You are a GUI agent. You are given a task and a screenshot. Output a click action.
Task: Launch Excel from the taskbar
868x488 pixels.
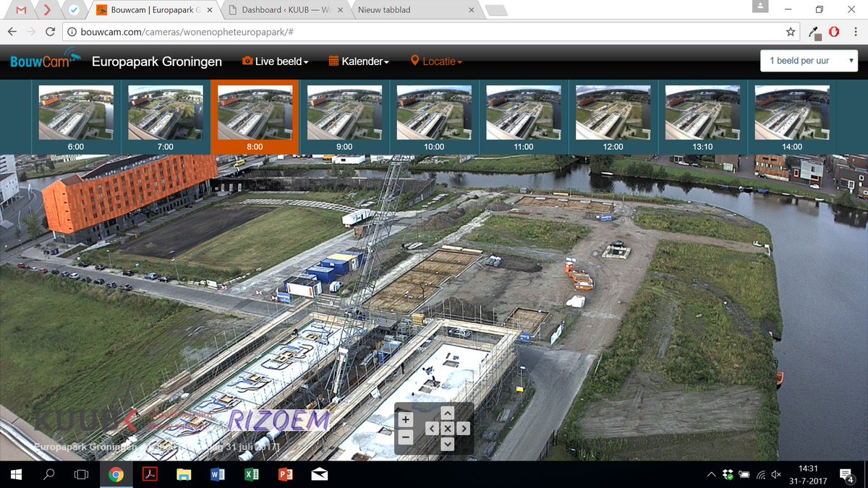[252, 475]
